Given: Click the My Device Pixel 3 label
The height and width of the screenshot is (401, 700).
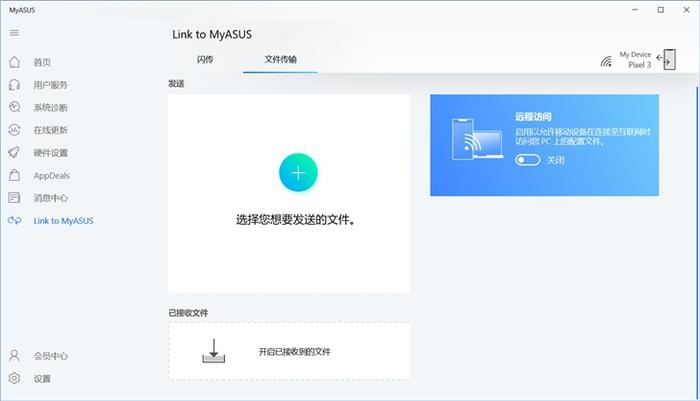Looking at the screenshot, I should click(x=635, y=59).
